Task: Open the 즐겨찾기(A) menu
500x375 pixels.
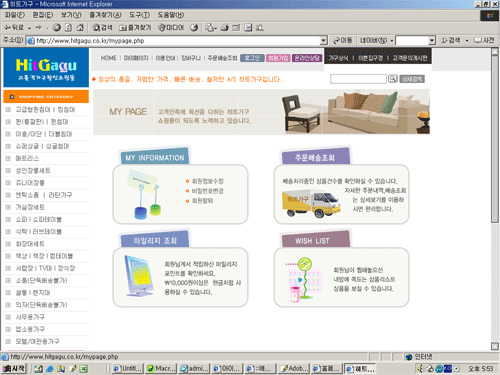Action: 105,15
